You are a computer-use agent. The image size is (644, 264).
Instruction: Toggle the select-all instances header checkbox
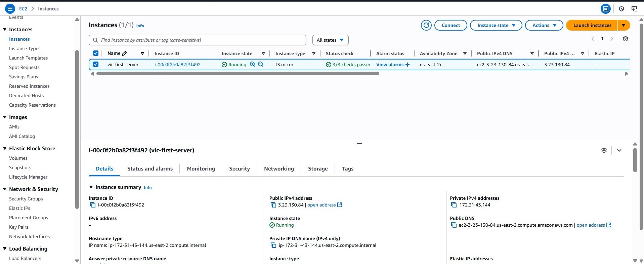(96, 53)
